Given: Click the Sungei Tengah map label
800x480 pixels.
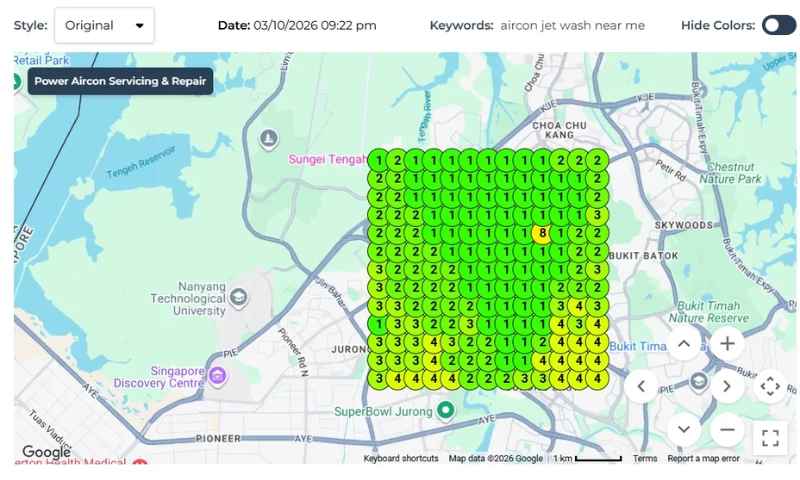Looking at the screenshot, I should [328, 159].
